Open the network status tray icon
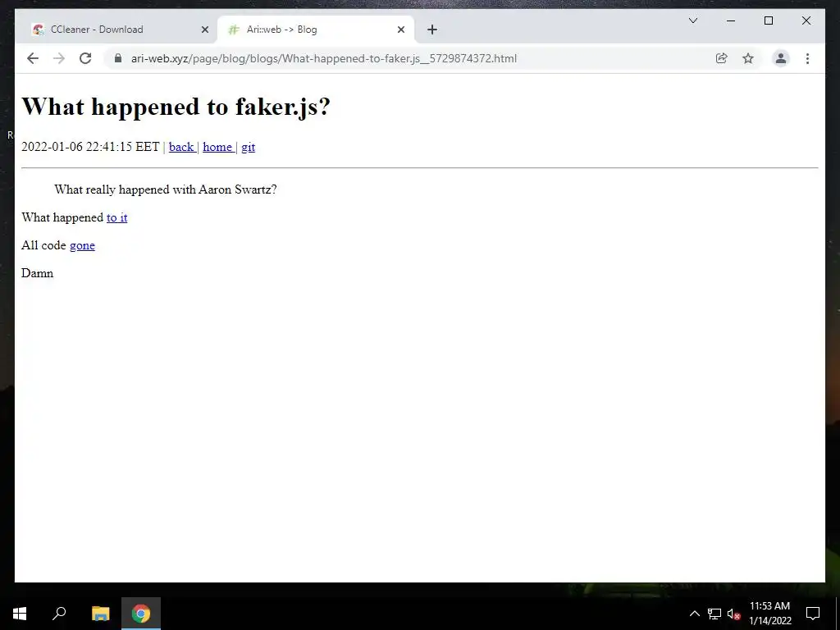 click(x=714, y=614)
